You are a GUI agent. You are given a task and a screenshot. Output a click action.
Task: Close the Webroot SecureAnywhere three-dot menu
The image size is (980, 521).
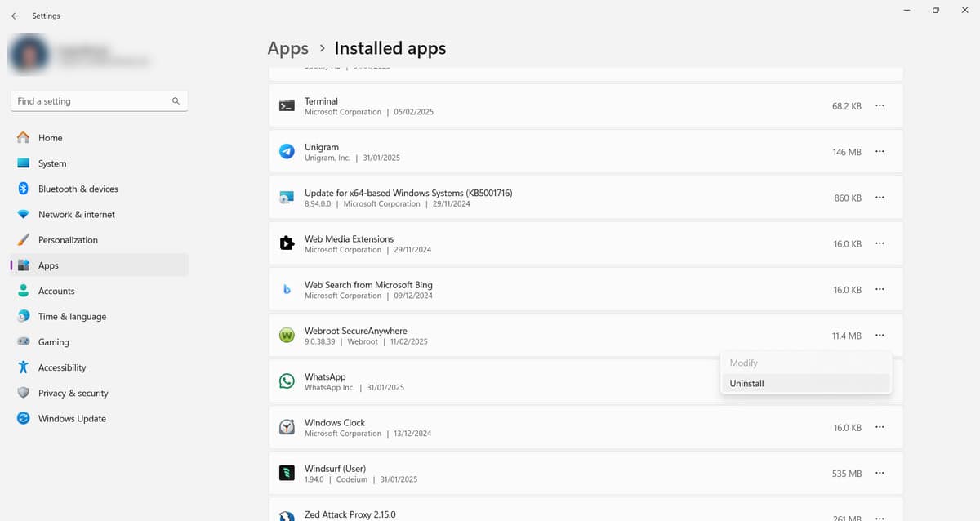880,336
